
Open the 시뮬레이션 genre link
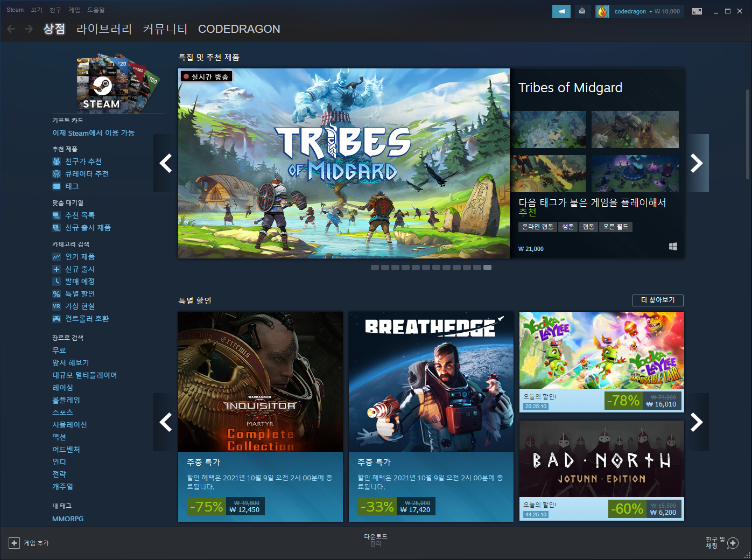click(x=69, y=425)
